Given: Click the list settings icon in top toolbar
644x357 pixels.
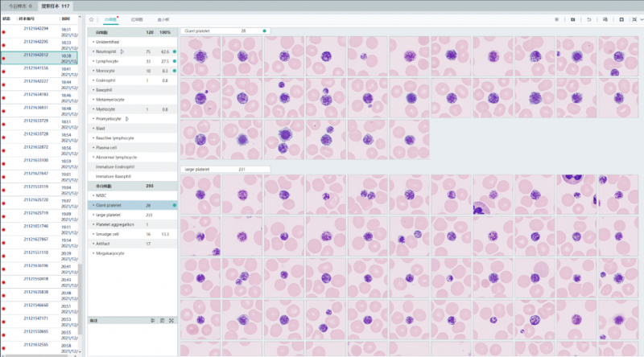Looking at the screenshot, I should click(556, 19).
